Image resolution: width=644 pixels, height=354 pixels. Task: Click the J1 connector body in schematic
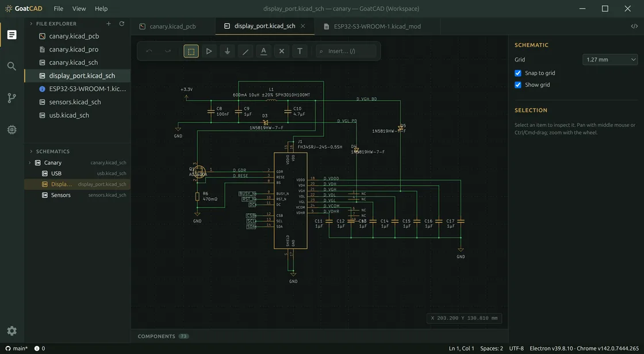point(290,201)
